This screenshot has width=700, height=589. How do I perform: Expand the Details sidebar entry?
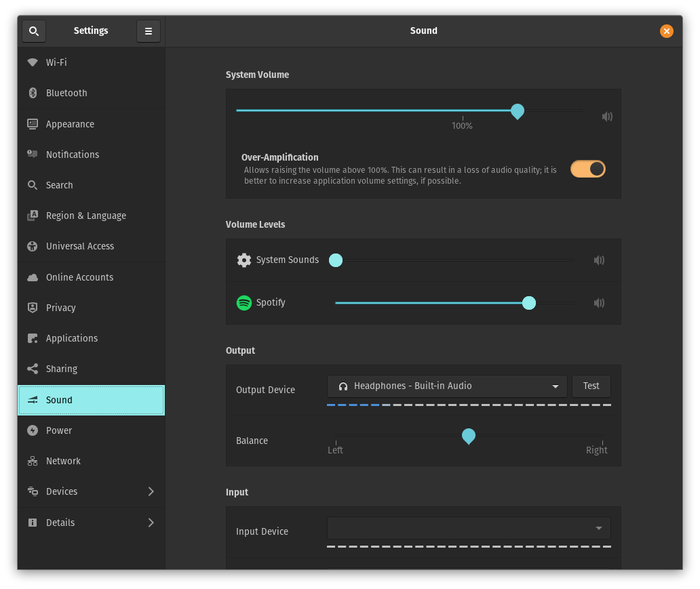(151, 523)
